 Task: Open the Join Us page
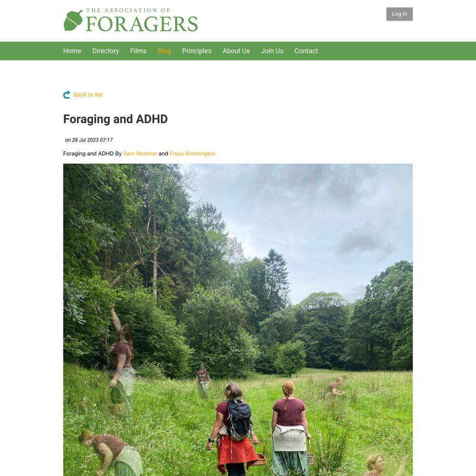click(272, 51)
